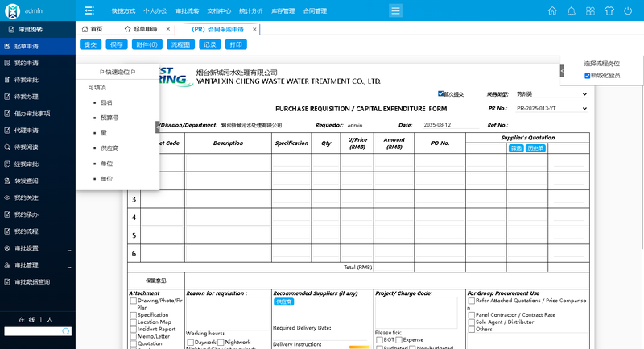Open 转发查询 in the sidebar
The height and width of the screenshot is (349, 644).
pyautogui.click(x=38, y=181)
